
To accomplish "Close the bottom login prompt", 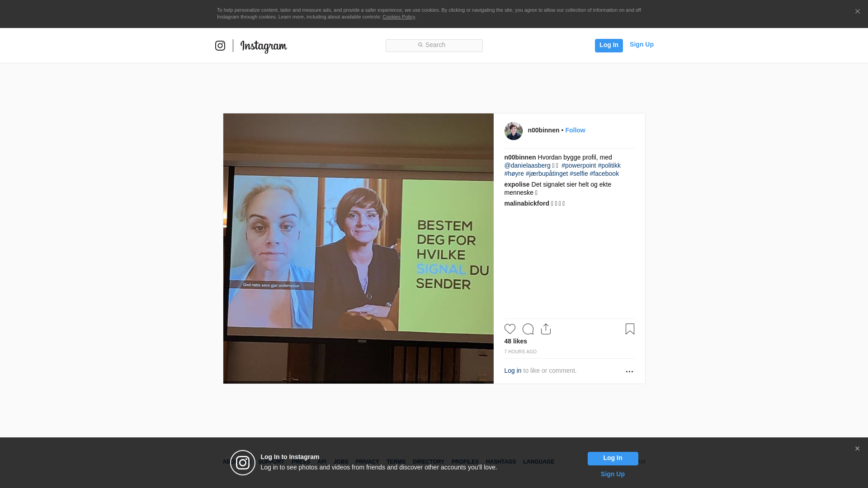I will point(857,449).
